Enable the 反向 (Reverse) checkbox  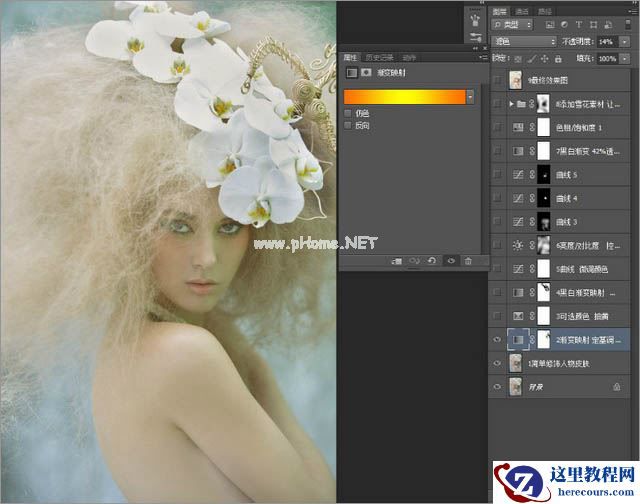(x=348, y=126)
